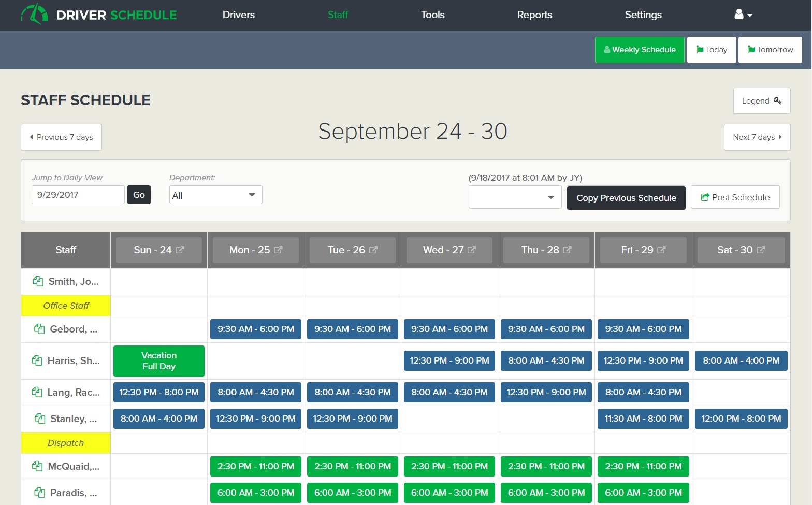Expand the Department dropdown set to All
This screenshot has height=505, width=812.
(x=216, y=195)
